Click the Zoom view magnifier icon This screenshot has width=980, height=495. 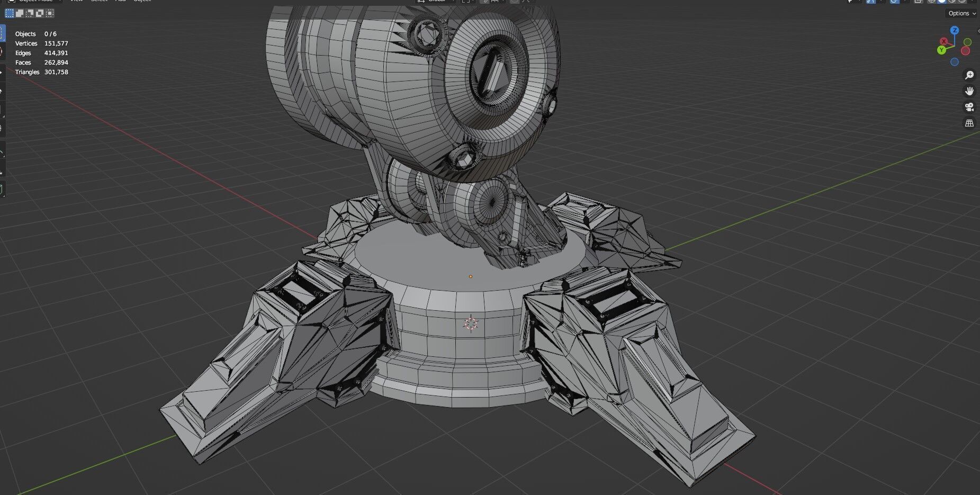969,75
